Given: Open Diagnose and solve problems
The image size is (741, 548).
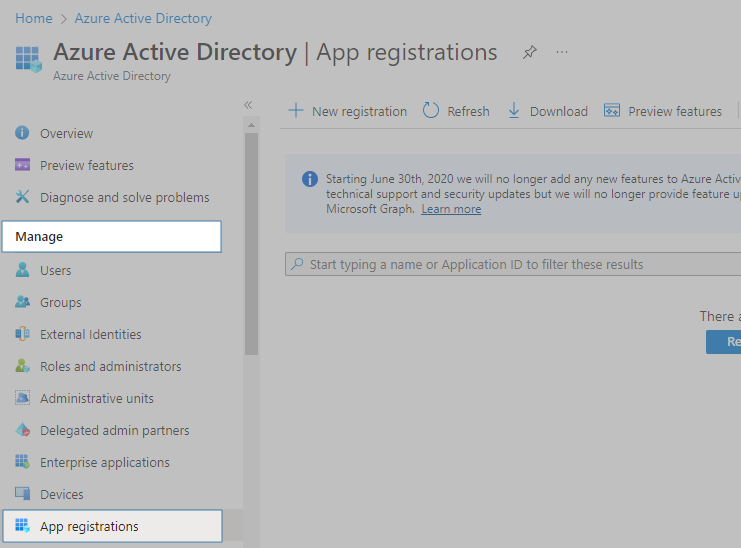Looking at the screenshot, I should [x=124, y=197].
